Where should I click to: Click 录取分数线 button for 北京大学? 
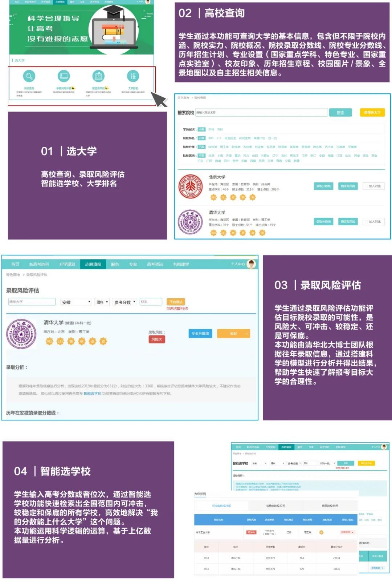pos(323,186)
